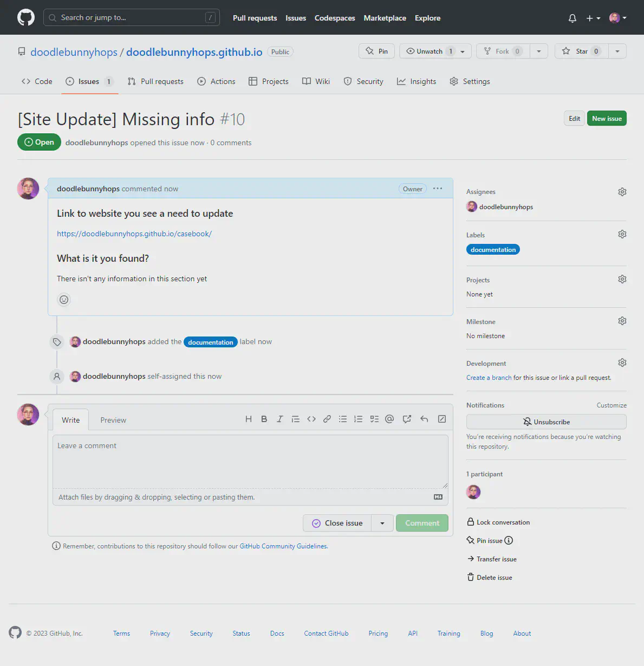
Task: Click the mention (@) icon
Action: coord(389,419)
